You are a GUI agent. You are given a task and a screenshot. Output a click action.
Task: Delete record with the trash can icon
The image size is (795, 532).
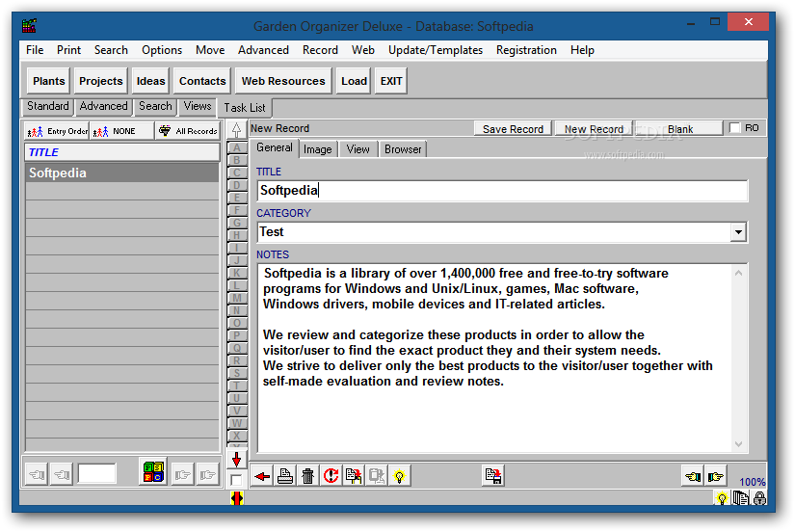(307, 476)
